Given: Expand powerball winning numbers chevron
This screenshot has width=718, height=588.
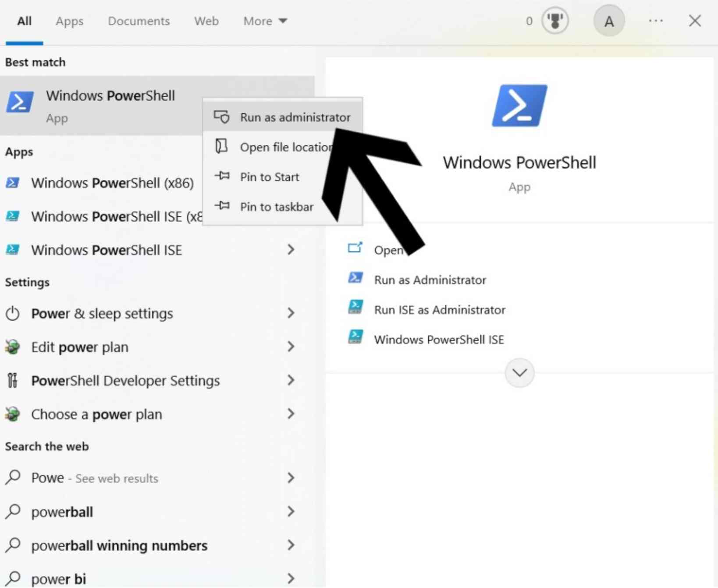Looking at the screenshot, I should point(291,545).
